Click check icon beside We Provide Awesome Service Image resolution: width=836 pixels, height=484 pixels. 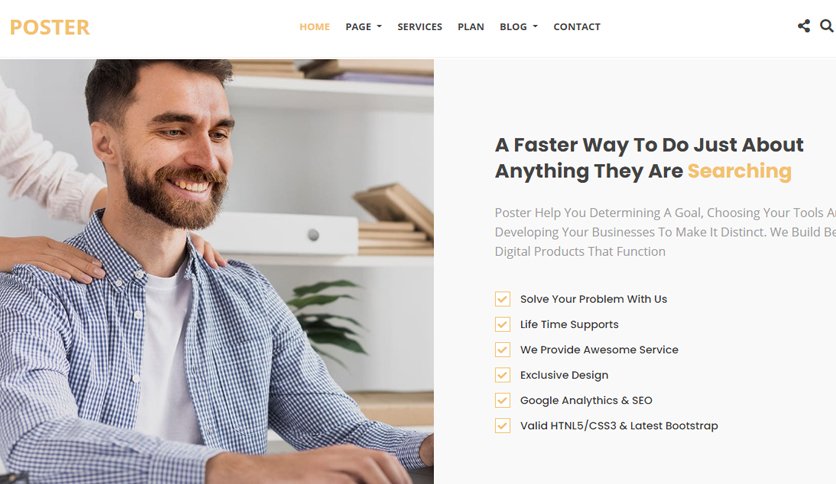pos(502,350)
